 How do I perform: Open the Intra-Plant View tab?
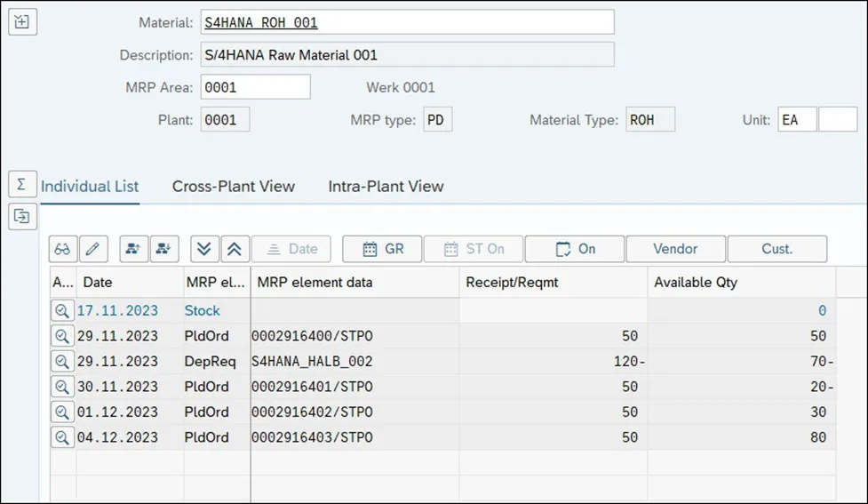[386, 187]
